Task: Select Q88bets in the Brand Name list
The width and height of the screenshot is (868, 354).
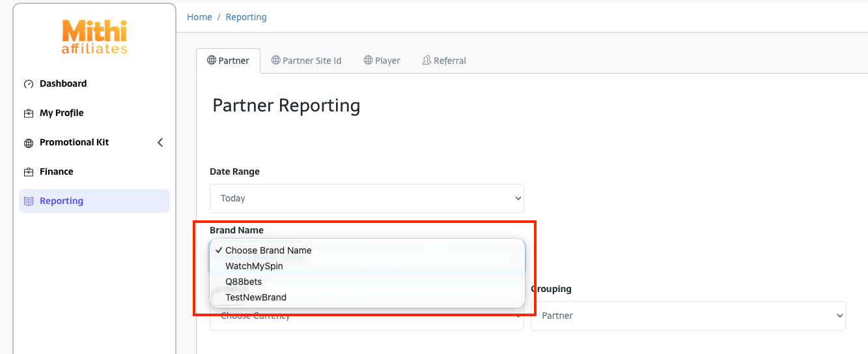Action: [x=244, y=282]
